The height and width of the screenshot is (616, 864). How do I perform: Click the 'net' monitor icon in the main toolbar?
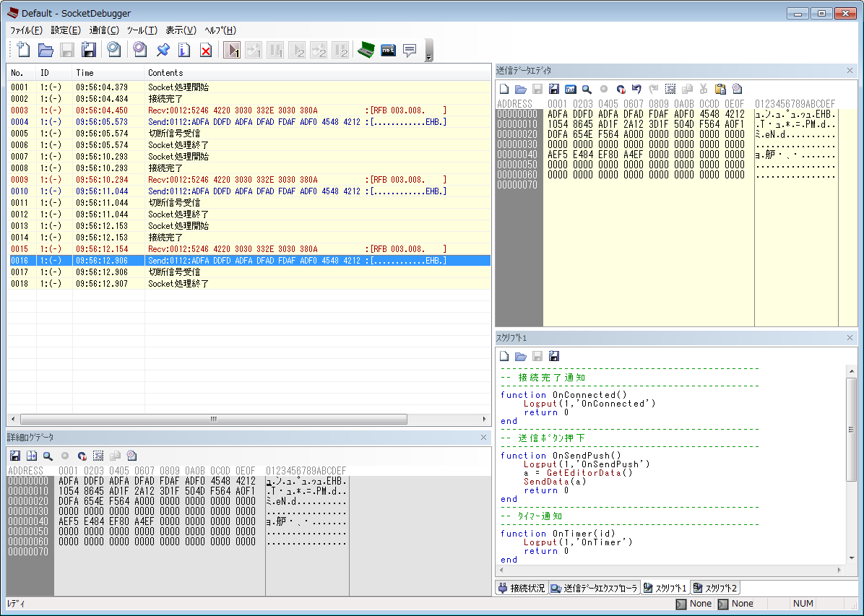(x=389, y=50)
